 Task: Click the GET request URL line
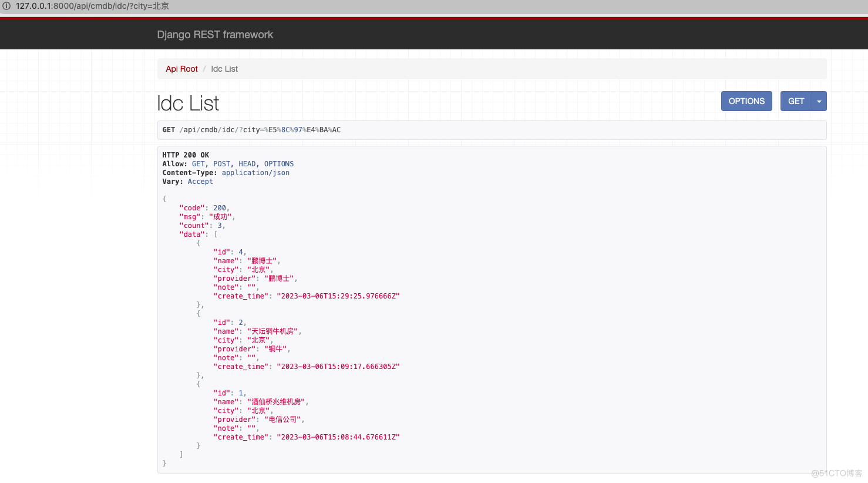[251, 130]
